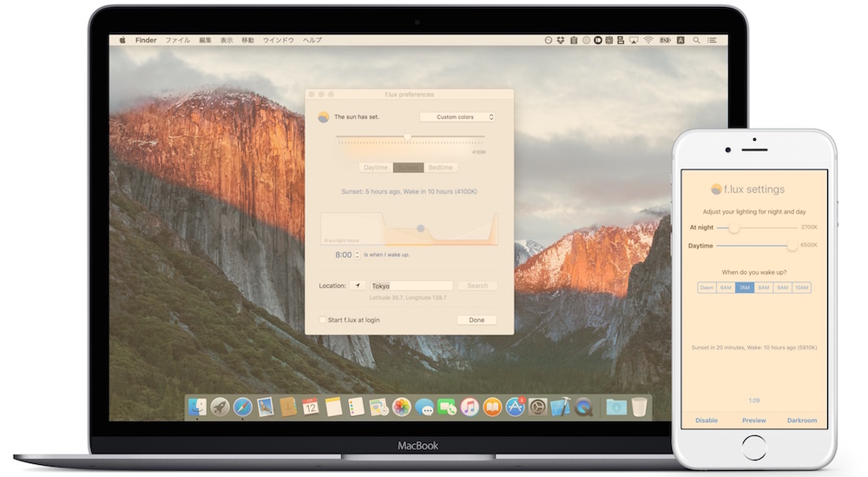Open iTunes music note icon
Viewport: 868px width, 477px height.
tap(470, 407)
